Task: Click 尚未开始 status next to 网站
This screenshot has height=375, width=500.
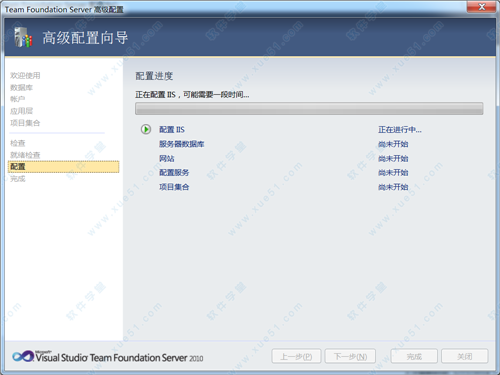Action: (393, 158)
